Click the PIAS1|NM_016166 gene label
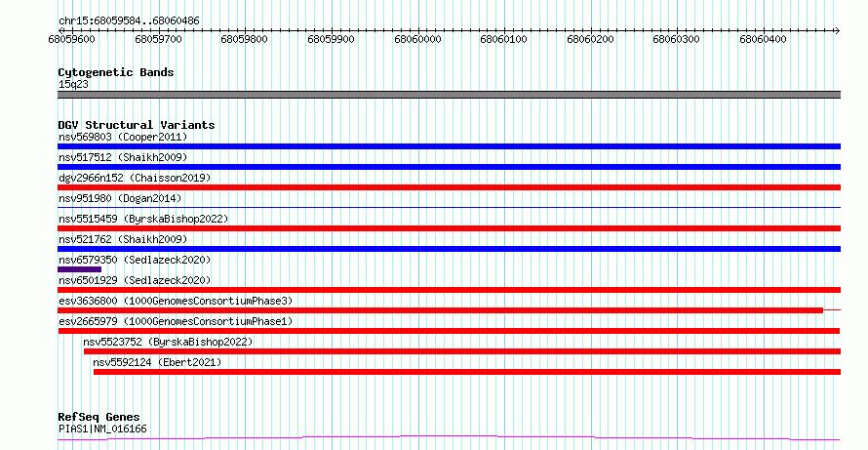868x450 pixels. point(102,429)
